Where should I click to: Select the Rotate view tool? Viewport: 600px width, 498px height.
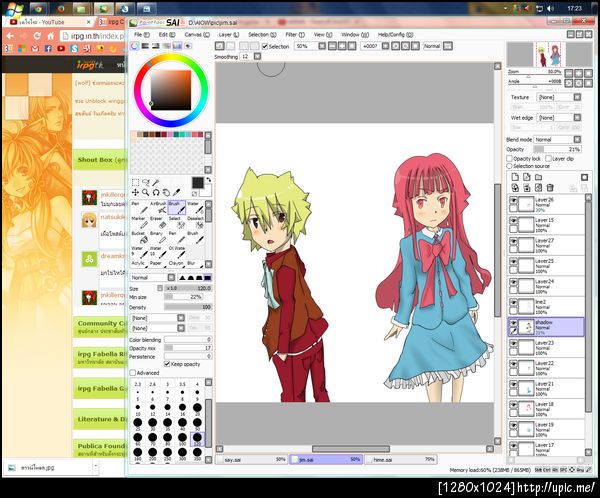pos(156,192)
